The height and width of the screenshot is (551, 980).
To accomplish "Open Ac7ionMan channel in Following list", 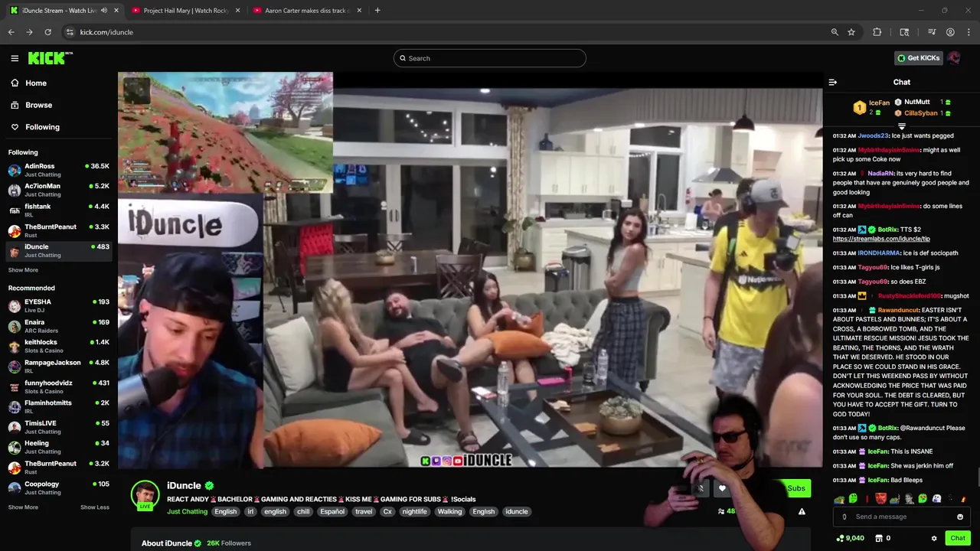I will coord(59,190).
